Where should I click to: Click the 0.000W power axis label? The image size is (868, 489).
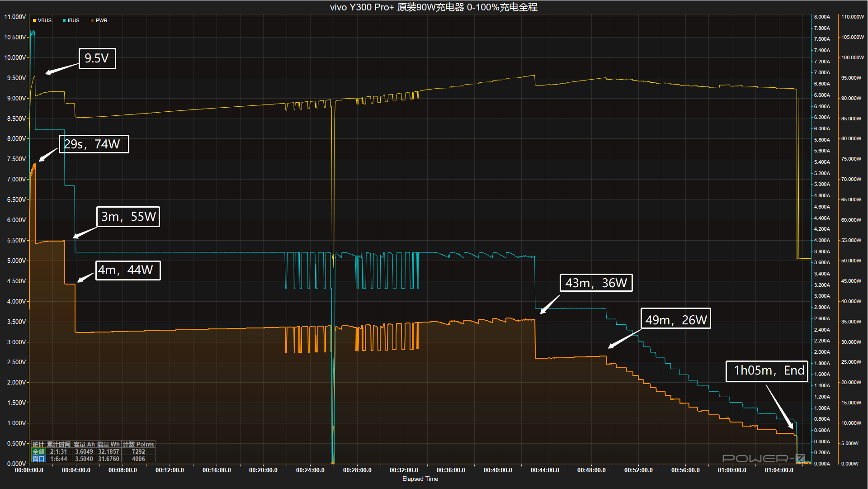(850, 464)
